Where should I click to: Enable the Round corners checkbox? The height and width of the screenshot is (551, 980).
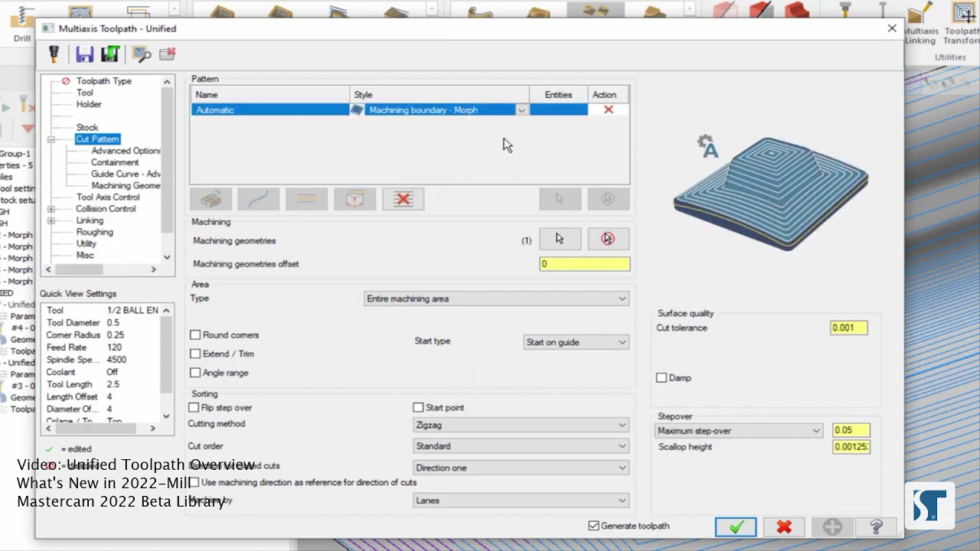tap(195, 335)
